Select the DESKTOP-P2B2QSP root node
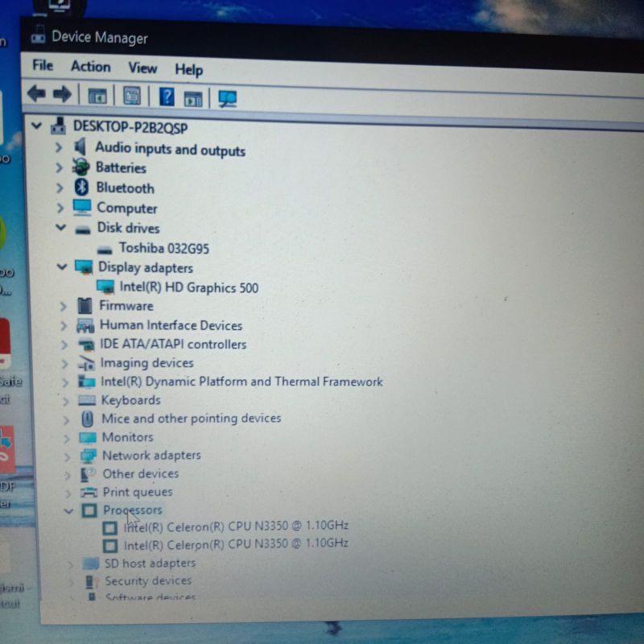The image size is (644, 644). point(130,126)
